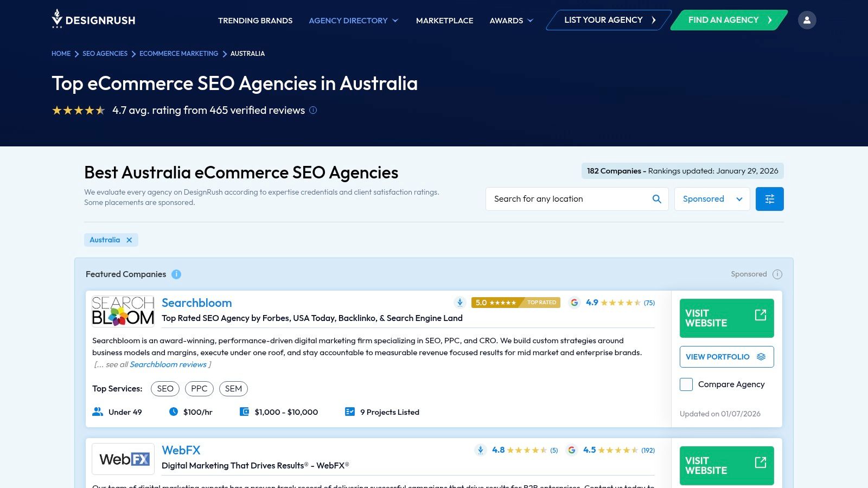Open the WebFX company name link
The height and width of the screenshot is (488, 868).
click(x=181, y=451)
